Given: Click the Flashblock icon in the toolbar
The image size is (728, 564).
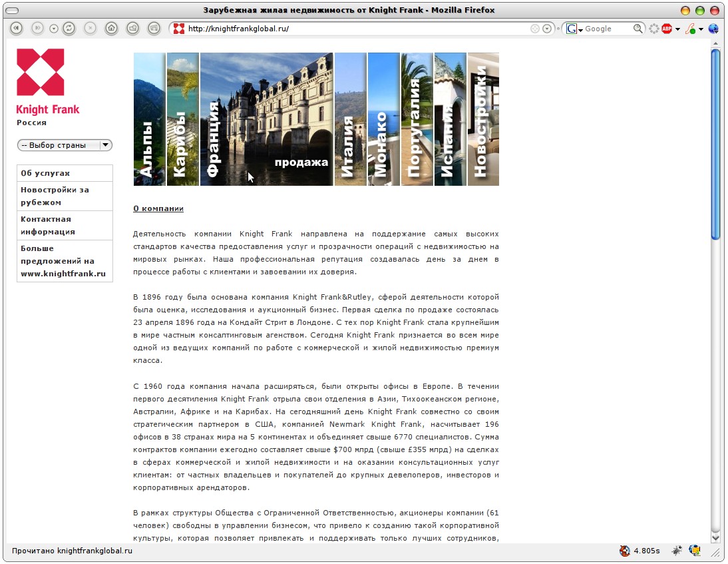Looking at the screenshot, I should [x=691, y=29].
